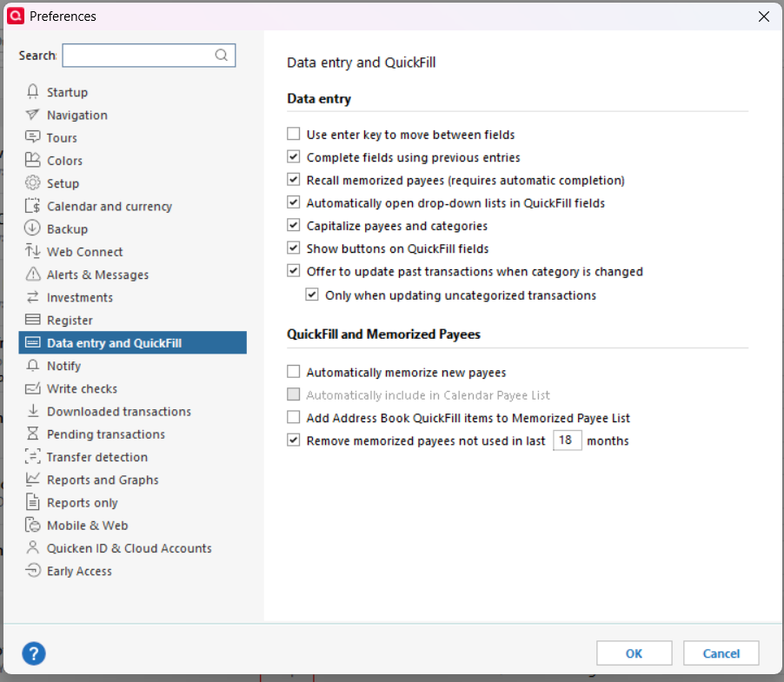Image resolution: width=784 pixels, height=682 pixels.
Task: Click the Register list icon
Action: tap(32, 319)
